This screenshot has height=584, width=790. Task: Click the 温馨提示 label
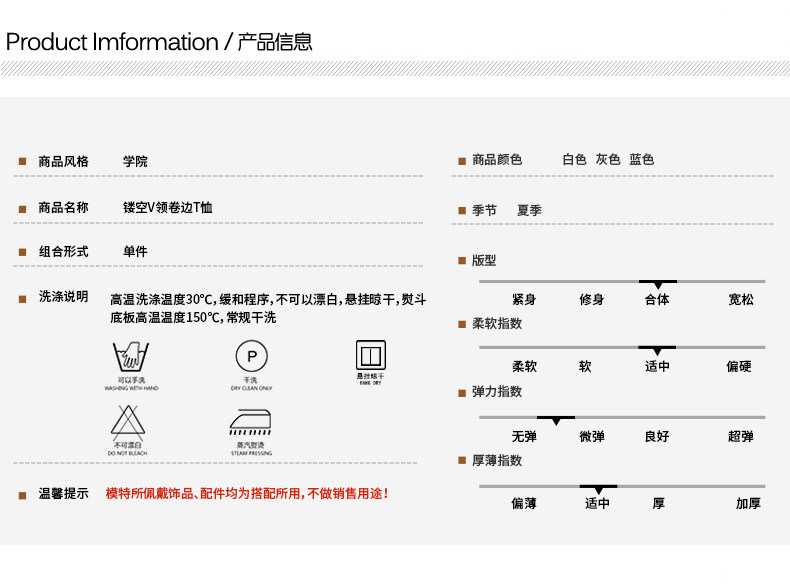63,493
